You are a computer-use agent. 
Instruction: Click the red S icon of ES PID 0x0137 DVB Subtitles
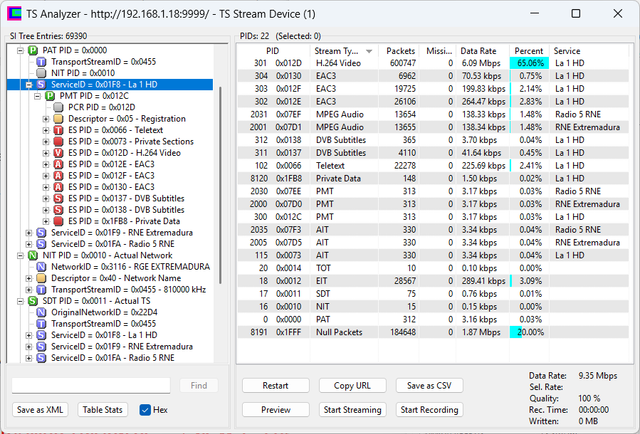click(x=58, y=198)
